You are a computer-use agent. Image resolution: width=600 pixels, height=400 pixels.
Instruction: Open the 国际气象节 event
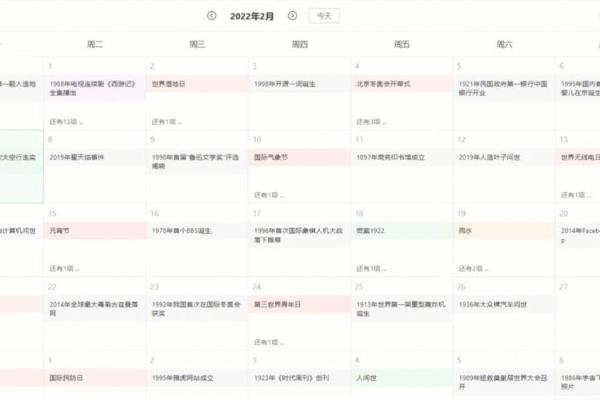coord(299,157)
